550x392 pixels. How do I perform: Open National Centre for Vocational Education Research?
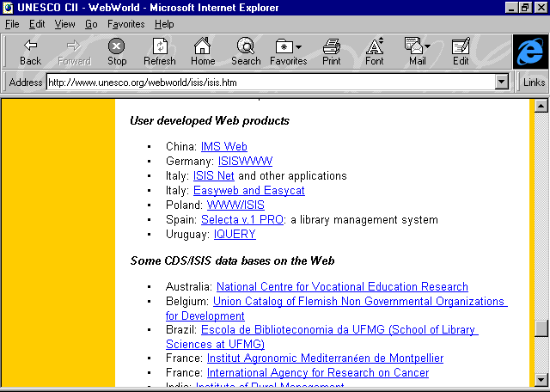point(342,286)
